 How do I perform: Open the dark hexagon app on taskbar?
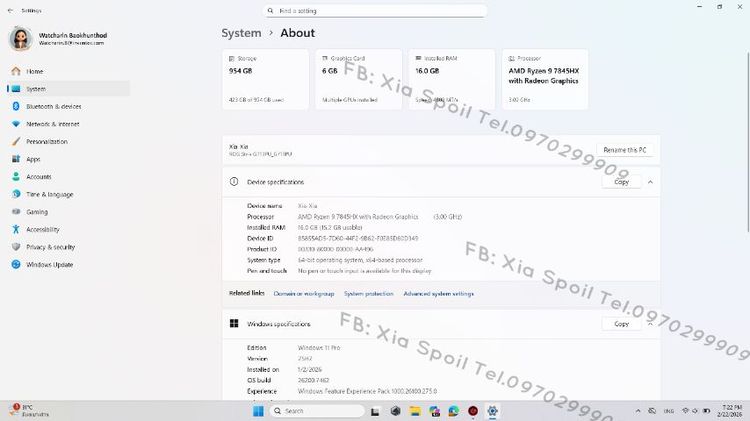pos(395,411)
